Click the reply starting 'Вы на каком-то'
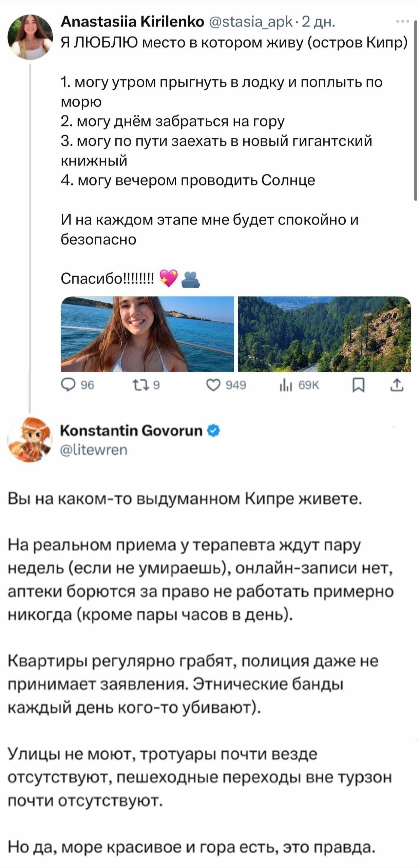This screenshot has width=419, height=868. [x=185, y=499]
